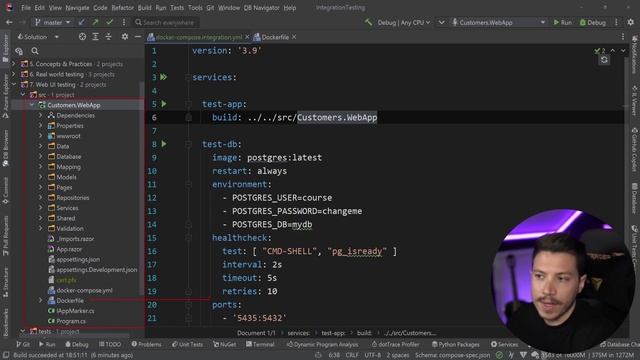This screenshot has width=640, height=360.
Task: Click the Git update project arrow
Action: (82, 22)
